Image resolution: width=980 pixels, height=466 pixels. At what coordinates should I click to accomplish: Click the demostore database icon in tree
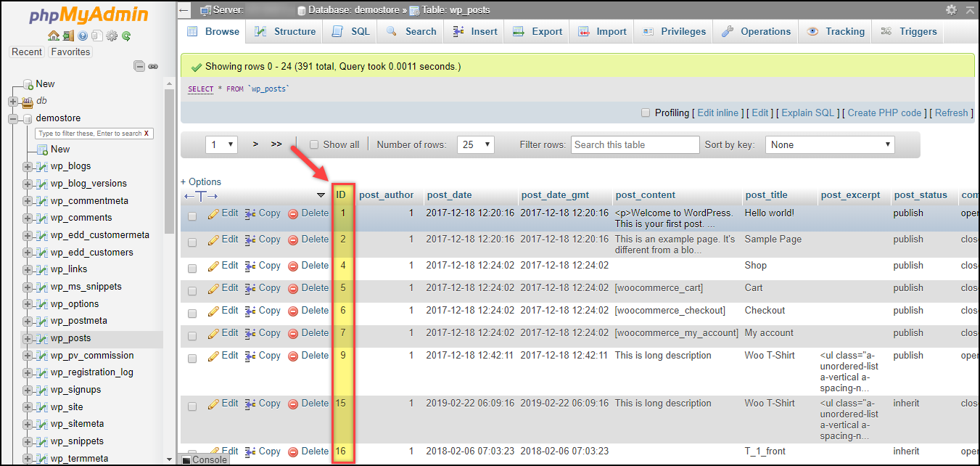[x=27, y=118]
